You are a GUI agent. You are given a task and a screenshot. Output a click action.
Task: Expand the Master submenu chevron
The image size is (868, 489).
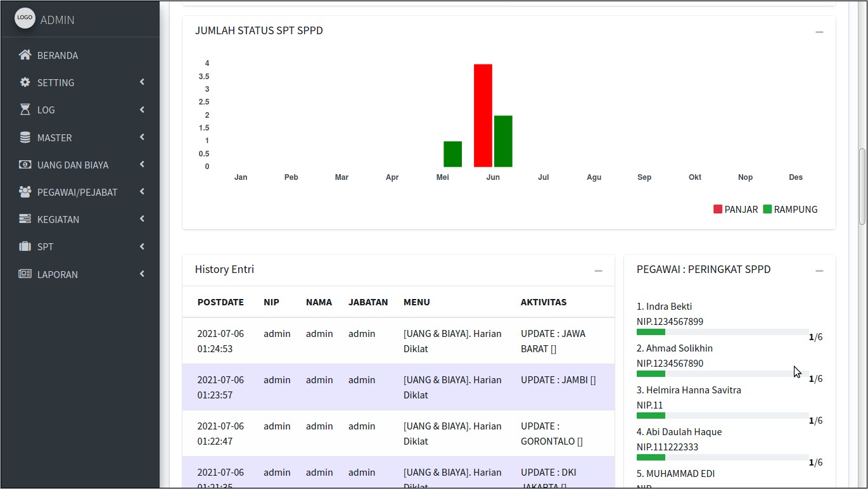click(142, 137)
